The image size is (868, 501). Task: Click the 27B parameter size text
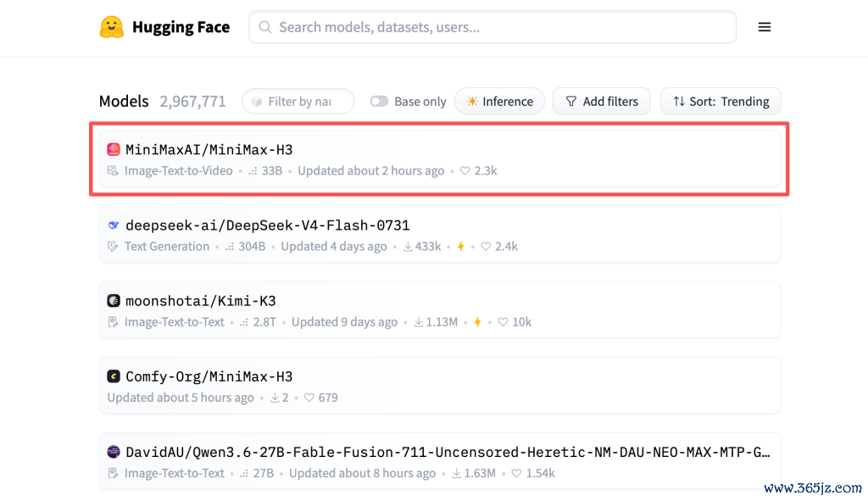(x=264, y=473)
